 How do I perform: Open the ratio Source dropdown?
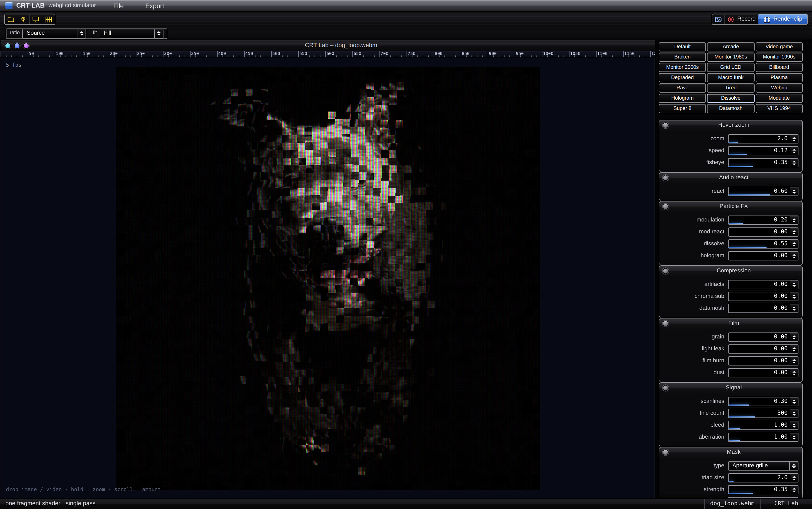[x=54, y=33]
